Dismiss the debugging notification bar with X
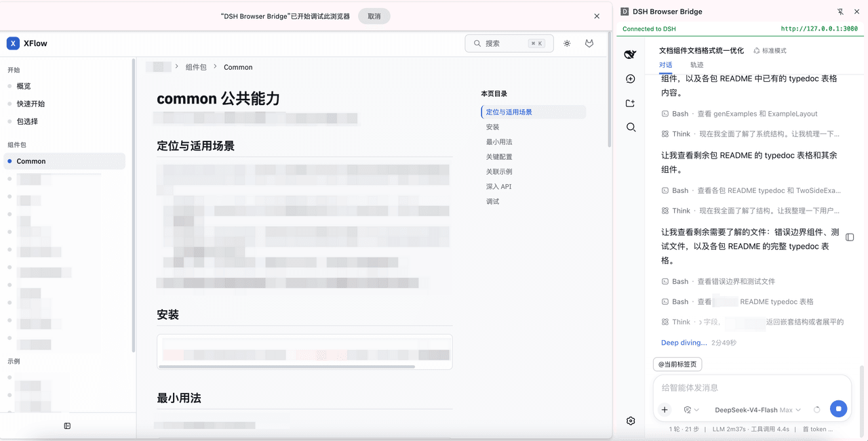The image size is (868, 441). (x=597, y=16)
